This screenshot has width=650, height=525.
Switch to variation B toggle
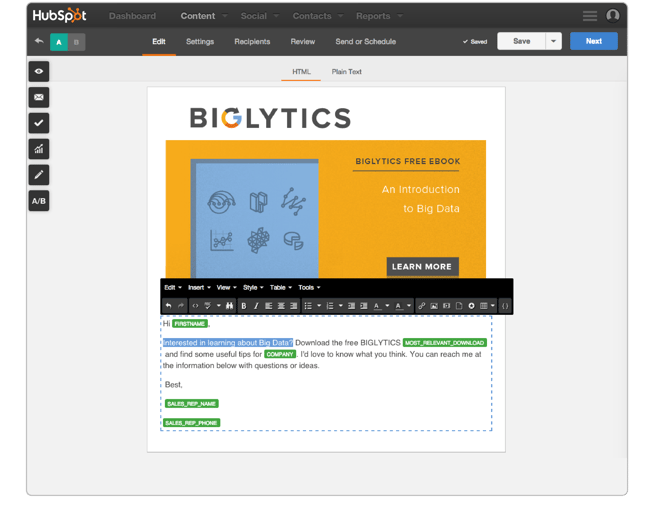(76, 42)
